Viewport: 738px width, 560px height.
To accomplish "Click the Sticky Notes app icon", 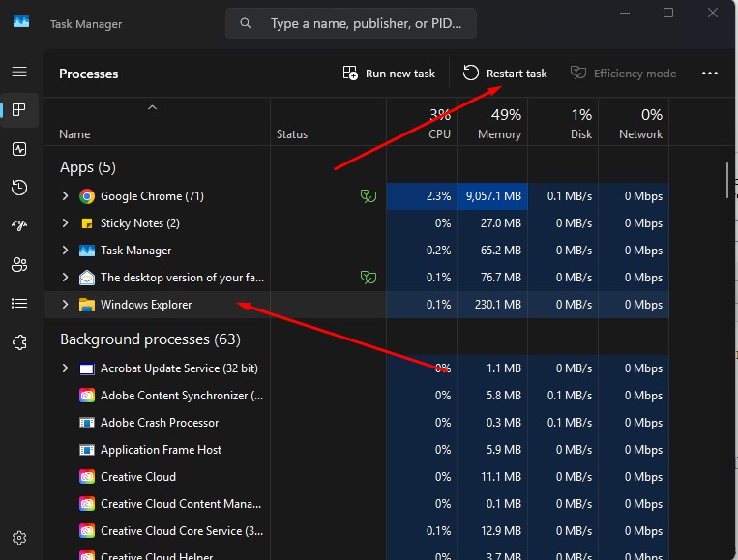I will pyautogui.click(x=87, y=223).
